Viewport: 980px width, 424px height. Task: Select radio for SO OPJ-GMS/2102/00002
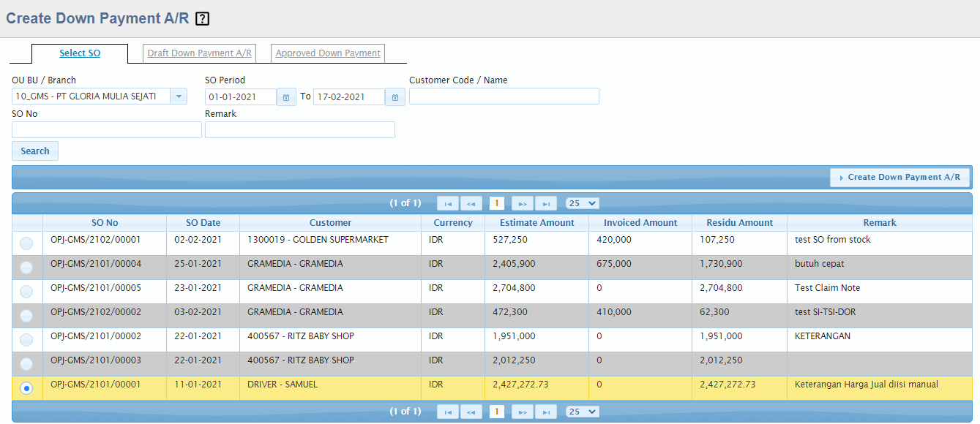click(x=26, y=316)
